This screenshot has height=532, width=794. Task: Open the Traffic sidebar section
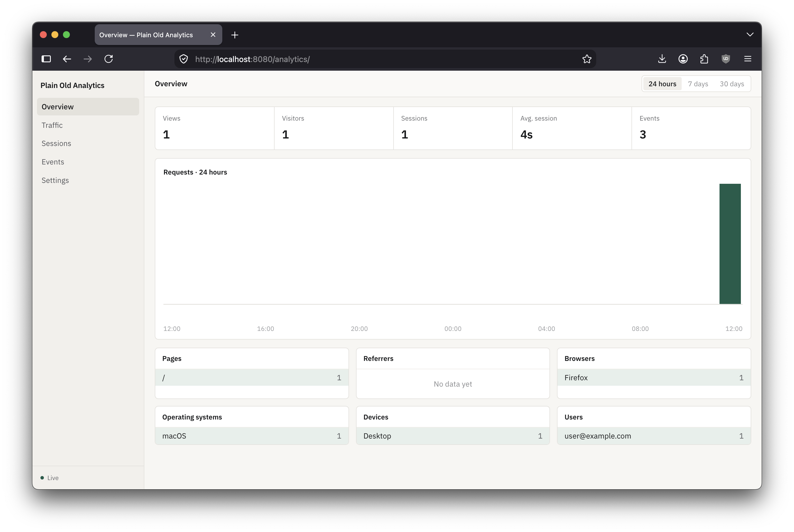coord(88,125)
